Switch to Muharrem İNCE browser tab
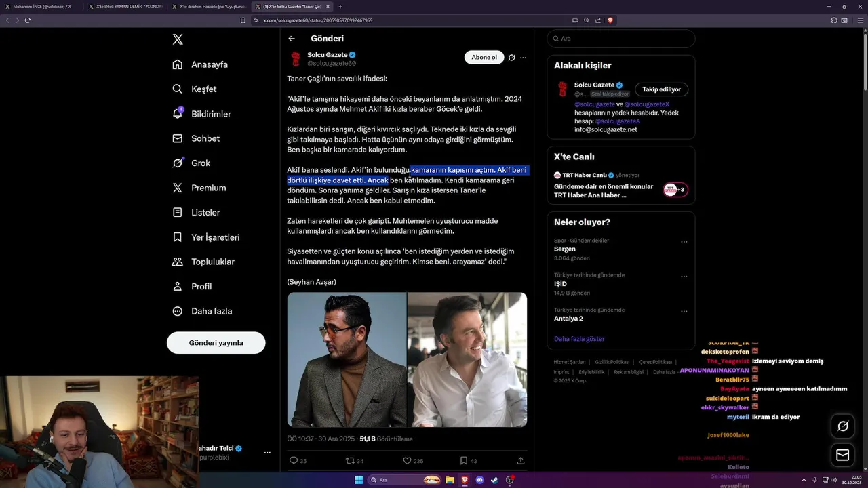The width and height of the screenshot is (868, 488). click(42, 7)
